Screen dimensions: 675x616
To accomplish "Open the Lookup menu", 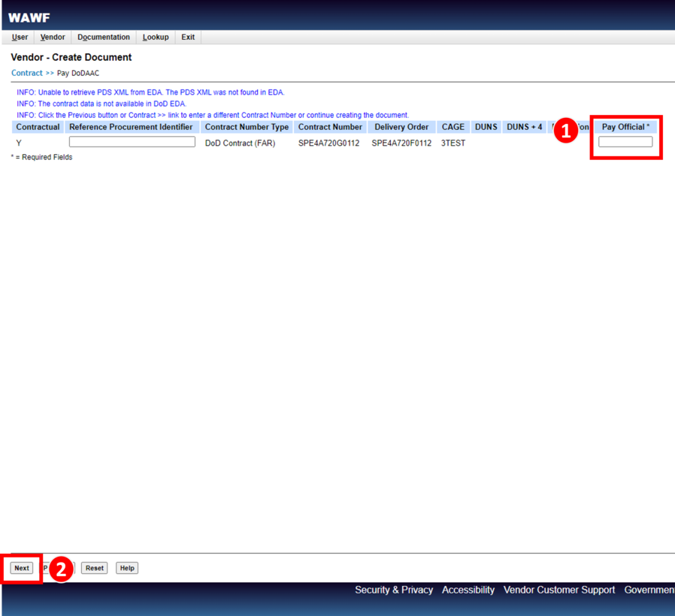I will pos(156,37).
